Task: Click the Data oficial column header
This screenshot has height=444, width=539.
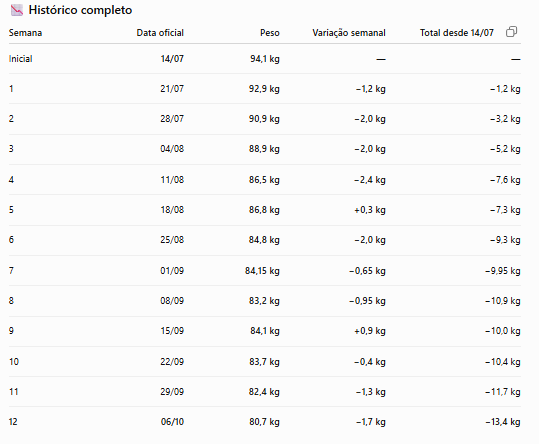Action: [160, 33]
